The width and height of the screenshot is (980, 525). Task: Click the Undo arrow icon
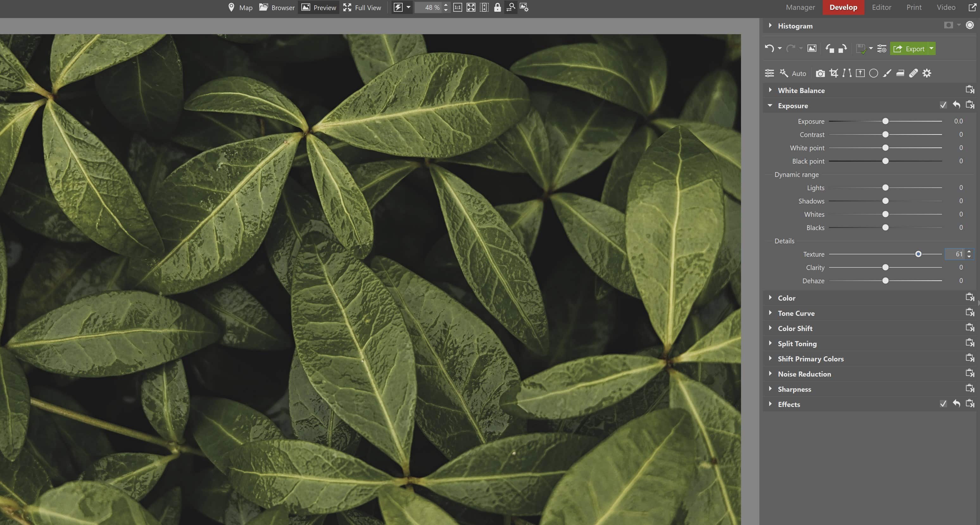pyautogui.click(x=769, y=48)
